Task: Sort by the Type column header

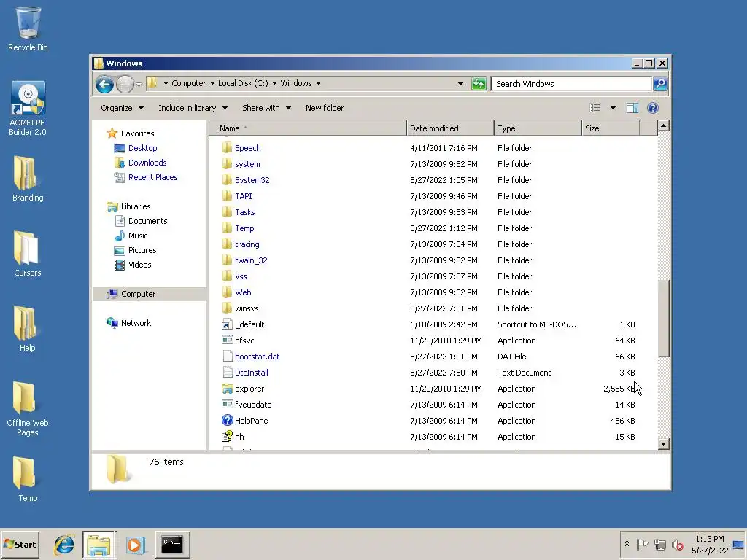Action: (538, 128)
